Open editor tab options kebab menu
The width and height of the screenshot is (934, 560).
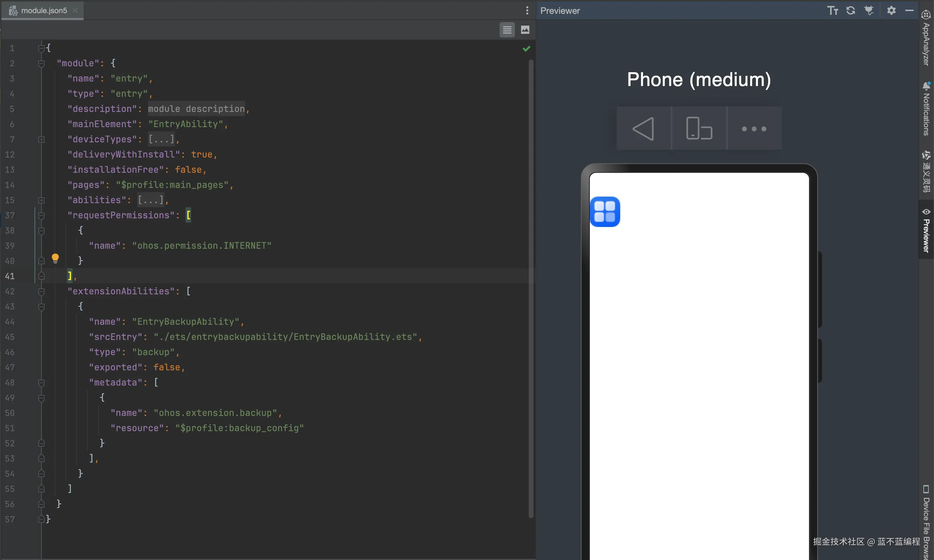tap(527, 11)
